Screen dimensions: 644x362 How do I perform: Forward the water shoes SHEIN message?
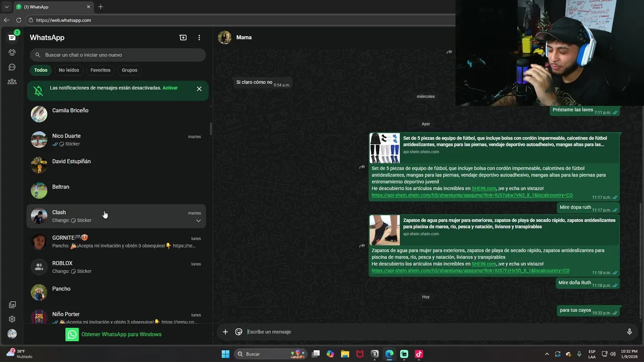(362, 246)
